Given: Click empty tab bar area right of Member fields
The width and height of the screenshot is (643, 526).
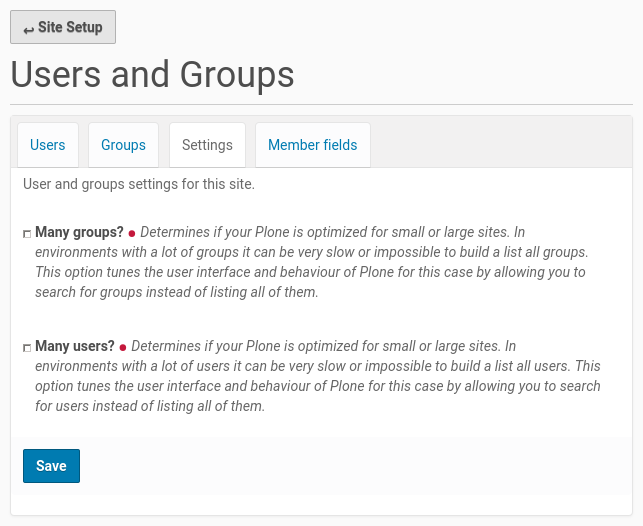Looking at the screenshot, I should coord(500,145).
